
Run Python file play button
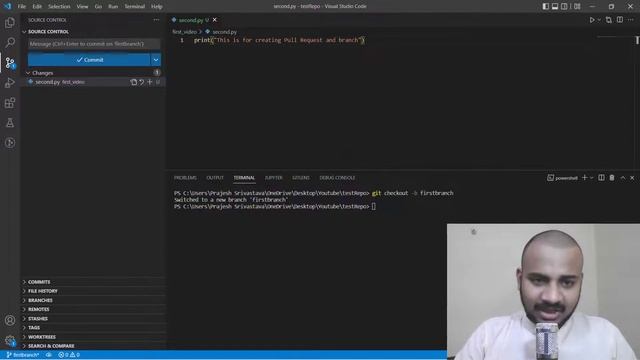point(592,20)
